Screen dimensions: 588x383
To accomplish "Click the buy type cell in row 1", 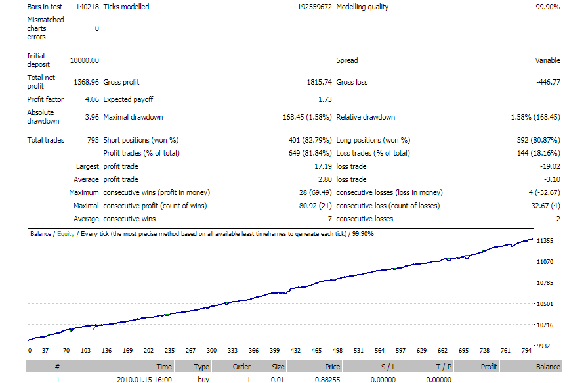I will click(203, 380).
